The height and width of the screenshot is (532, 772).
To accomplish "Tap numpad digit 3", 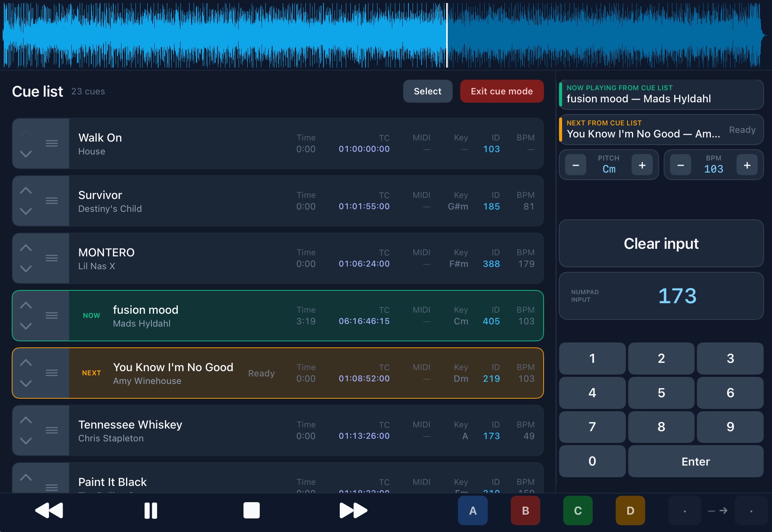I will [730, 358].
